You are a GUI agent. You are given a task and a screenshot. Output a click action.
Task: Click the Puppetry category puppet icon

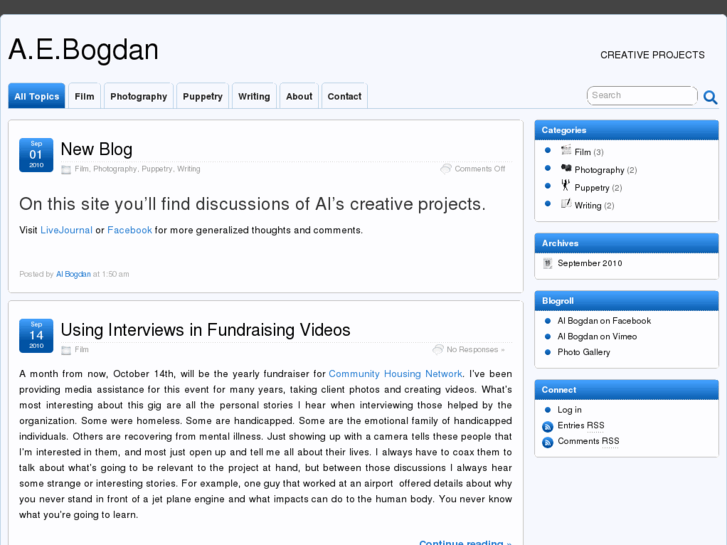[565, 186]
